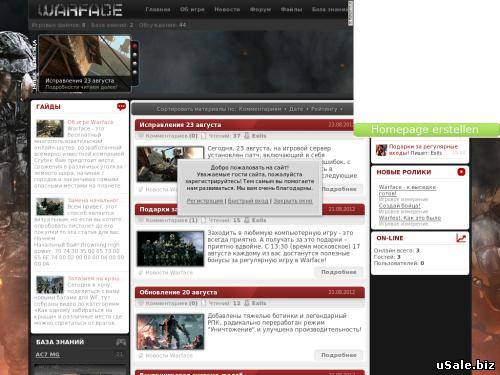This screenshot has height=375, width=500.
Task: Click the avatar next to Подарки за регулярные
Action: pyautogui.click(x=381, y=150)
